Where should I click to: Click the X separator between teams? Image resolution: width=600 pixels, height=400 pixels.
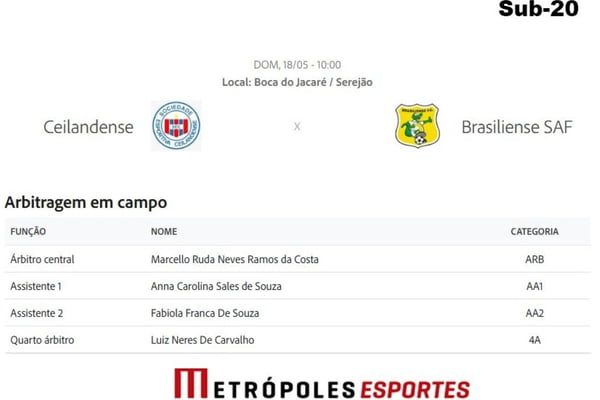tap(297, 126)
